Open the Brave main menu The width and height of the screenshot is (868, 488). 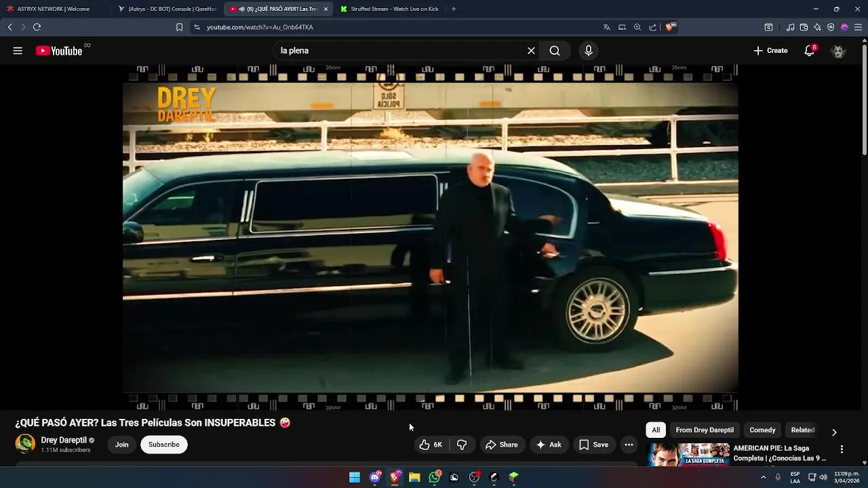[x=858, y=27]
